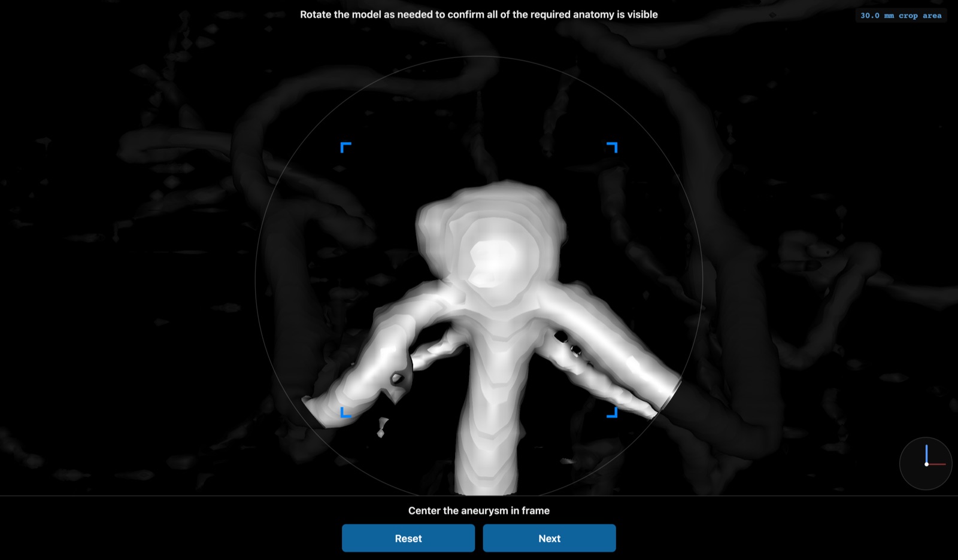Click the blue vertical axis on the gizmo
Screen dimensions: 958x560
926,454
